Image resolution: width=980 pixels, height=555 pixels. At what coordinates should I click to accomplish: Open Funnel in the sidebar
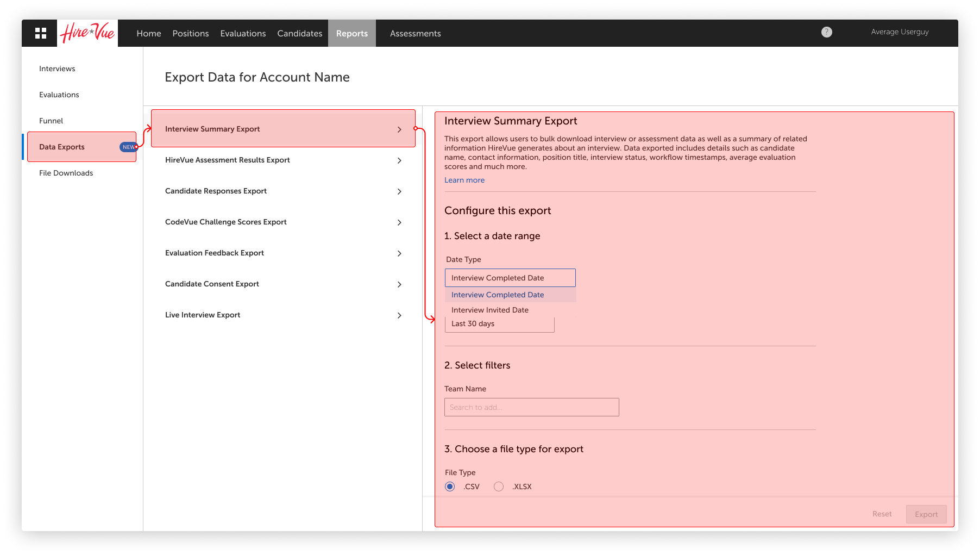(x=51, y=121)
